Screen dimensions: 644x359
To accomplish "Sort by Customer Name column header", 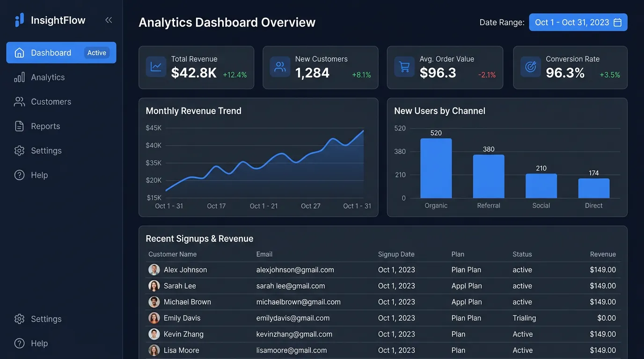I will pyautogui.click(x=172, y=254).
